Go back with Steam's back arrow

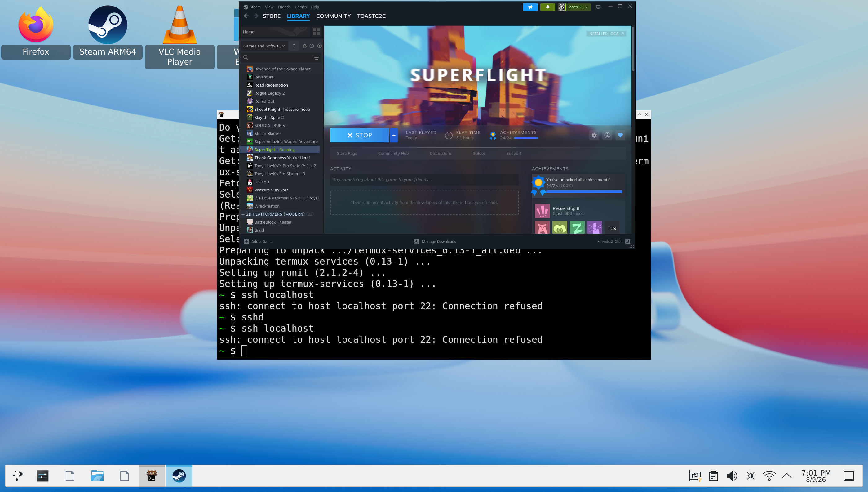(246, 16)
